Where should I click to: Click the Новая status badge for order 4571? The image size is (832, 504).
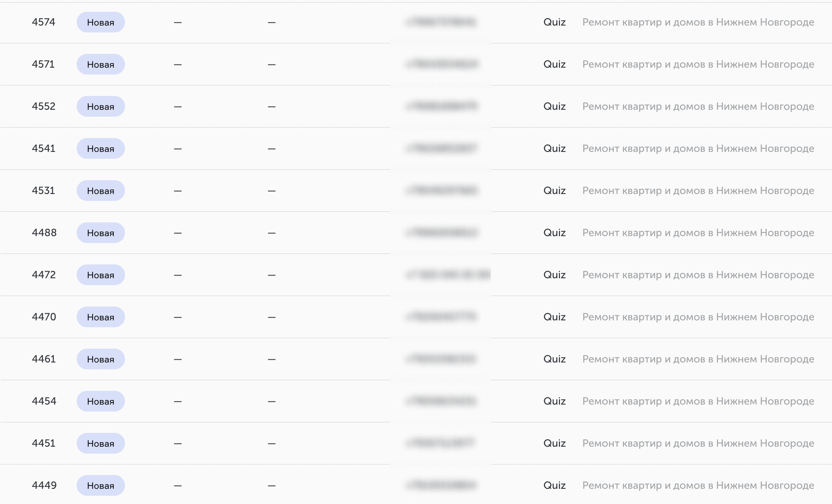[x=100, y=64]
